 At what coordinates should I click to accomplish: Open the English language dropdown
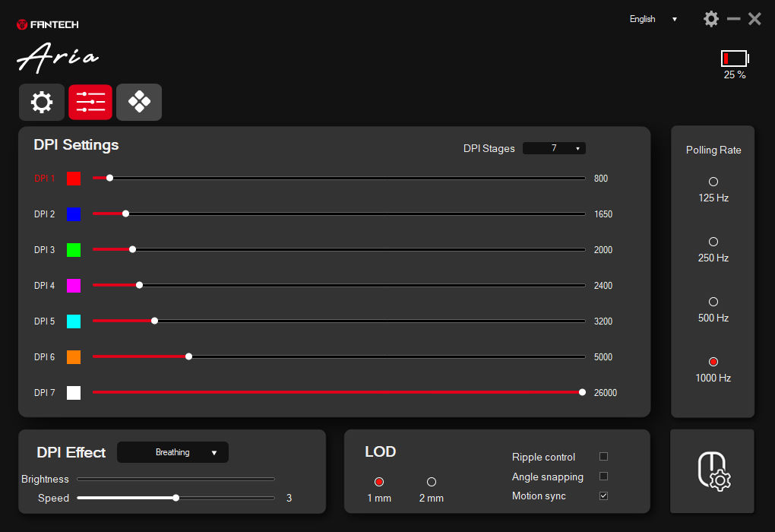(653, 19)
